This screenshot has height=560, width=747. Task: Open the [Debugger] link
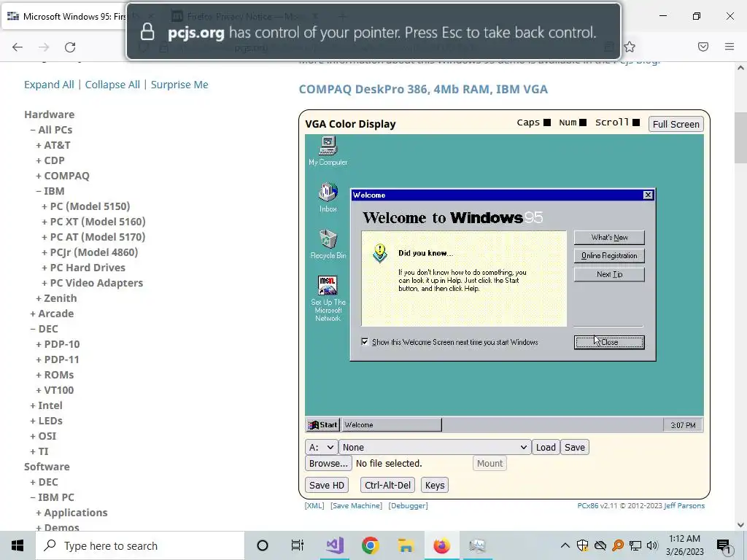coord(408,506)
